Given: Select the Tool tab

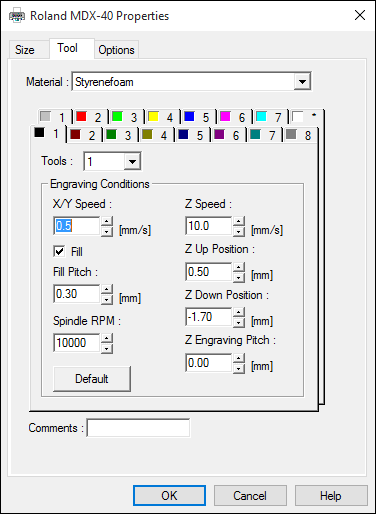Looking at the screenshot, I should coord(72,48).
